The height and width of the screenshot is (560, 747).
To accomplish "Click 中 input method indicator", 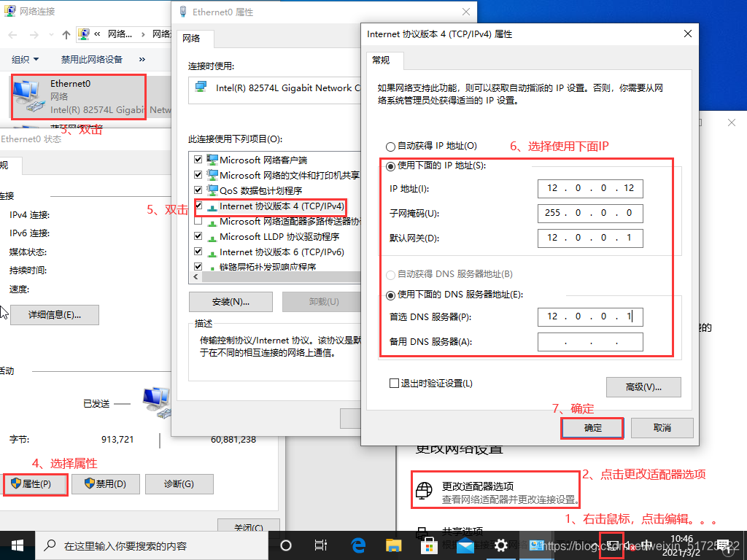I will pos(646,545).
